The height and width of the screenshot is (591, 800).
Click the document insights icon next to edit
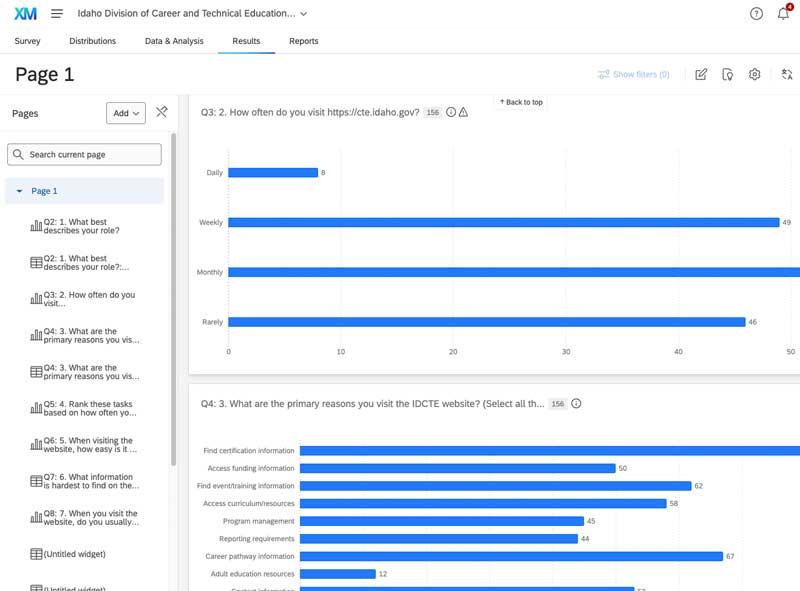(728, 75)
